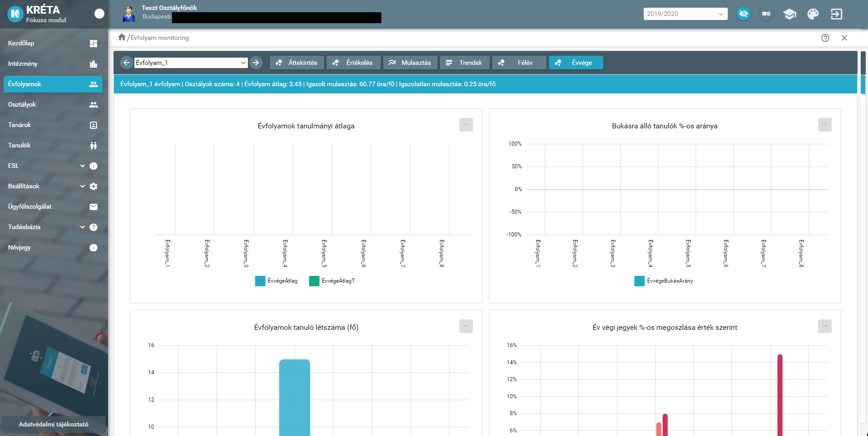
Task: Click the Tanárok teacher card icon
Action: (x=94, y=125)
